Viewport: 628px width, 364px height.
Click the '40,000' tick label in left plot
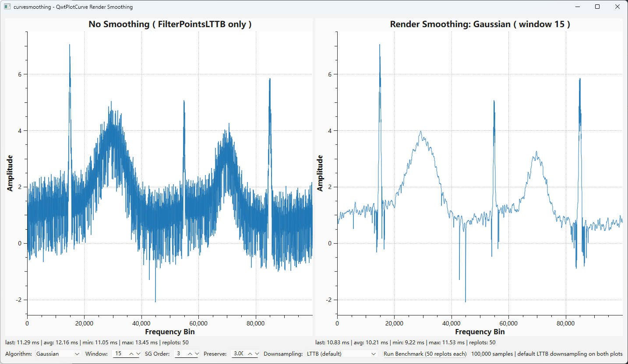point(141,323)
